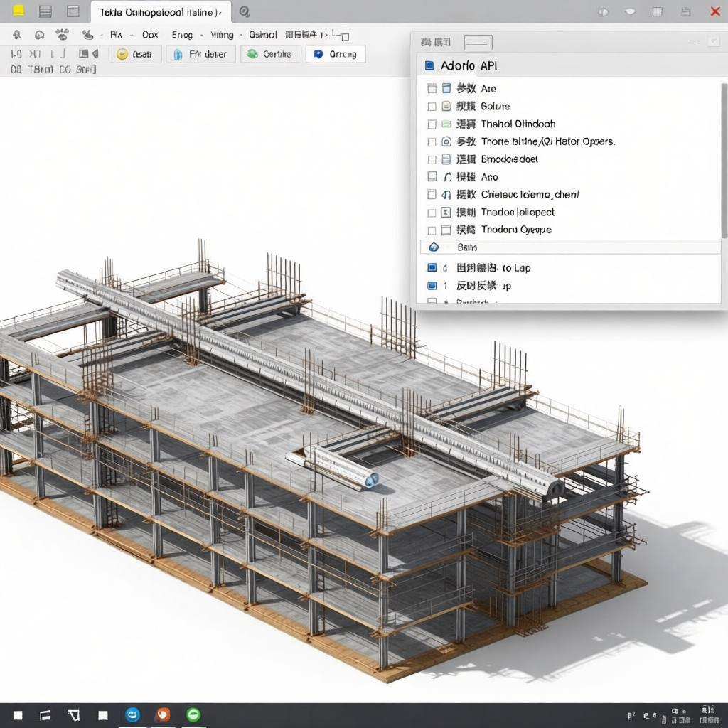Enable the checkbox for Cnieıeuc loleme_chenl
This screenshot has height=728, width=728.
432,195
